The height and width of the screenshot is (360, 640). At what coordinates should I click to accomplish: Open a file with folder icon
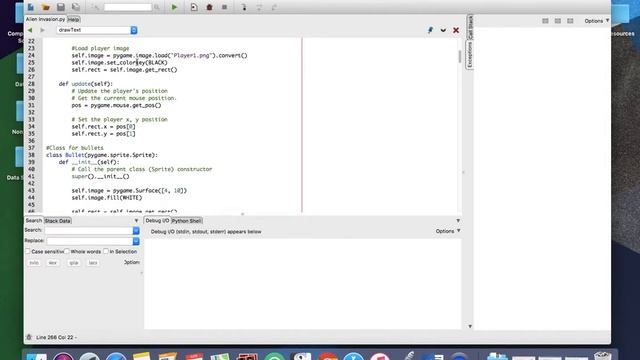(46, 7)
